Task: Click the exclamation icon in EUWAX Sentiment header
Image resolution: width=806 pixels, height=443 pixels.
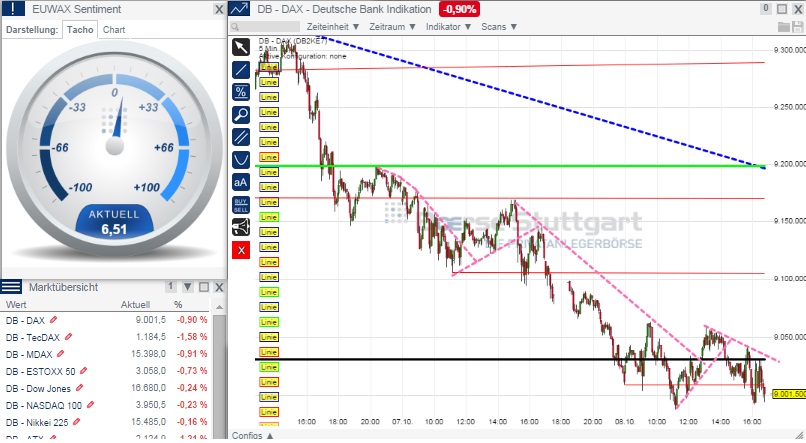Action: (13, 9)
